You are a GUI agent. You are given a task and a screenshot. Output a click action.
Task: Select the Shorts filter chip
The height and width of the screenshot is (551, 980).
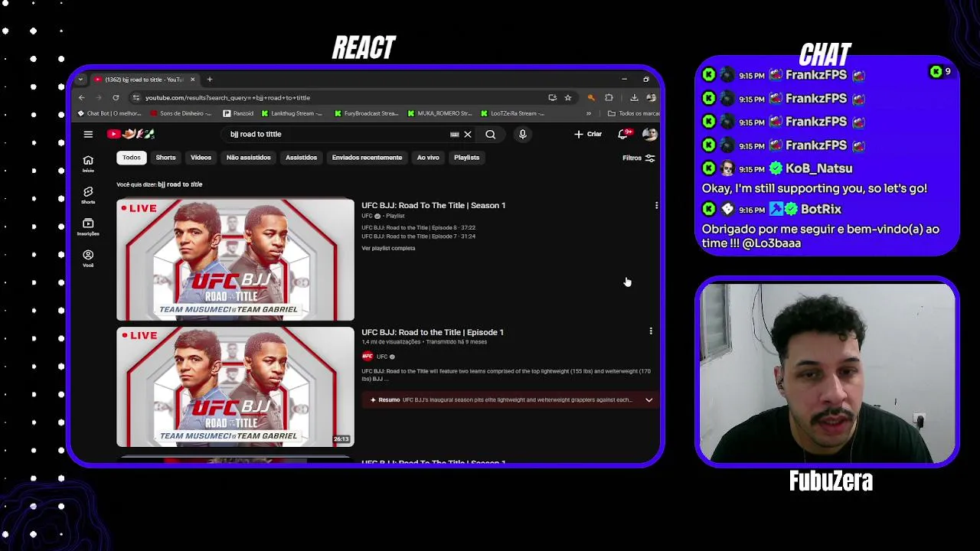[x=165, y=158]
